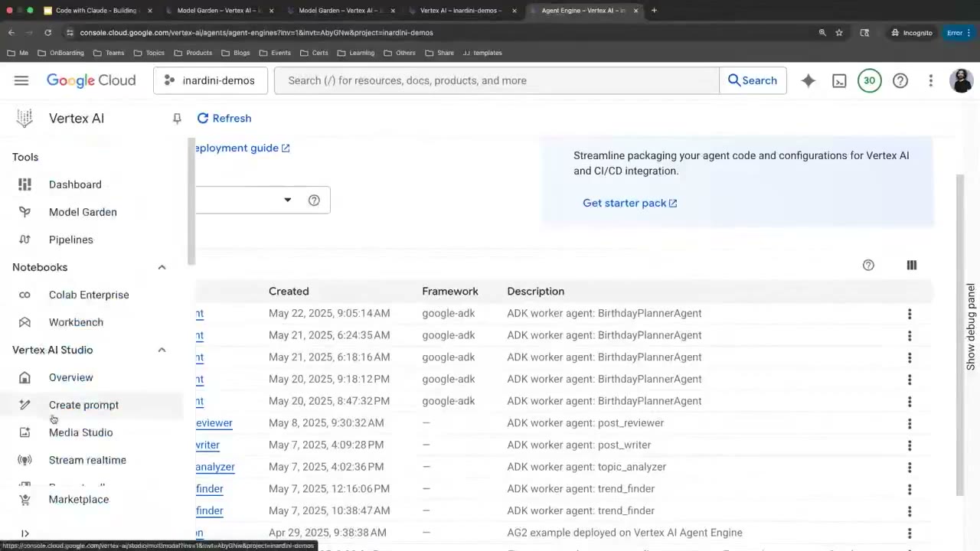Open the Dashboard page
The image size is (980, 551).
point(75,184)
